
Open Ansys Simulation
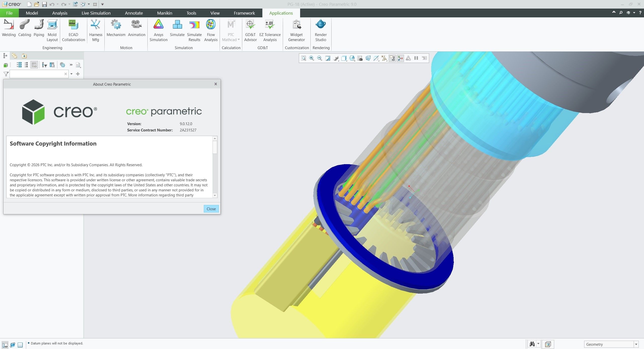point(158,30)
